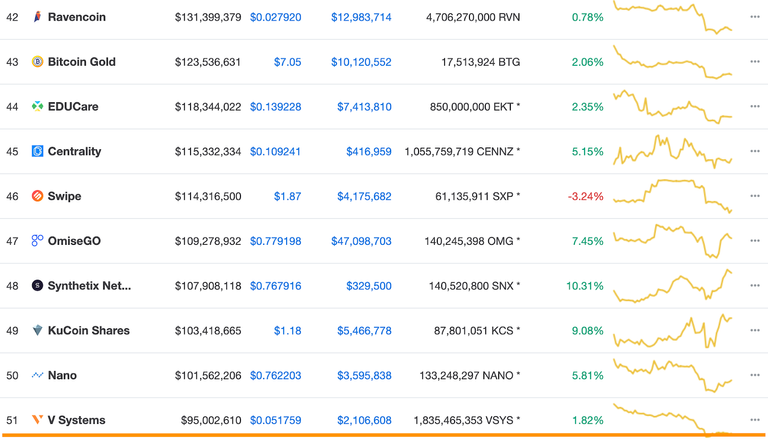Open the Ravencoin 7-day sparkline chart
Screen dimensions: 768x441
click(672, 17)
